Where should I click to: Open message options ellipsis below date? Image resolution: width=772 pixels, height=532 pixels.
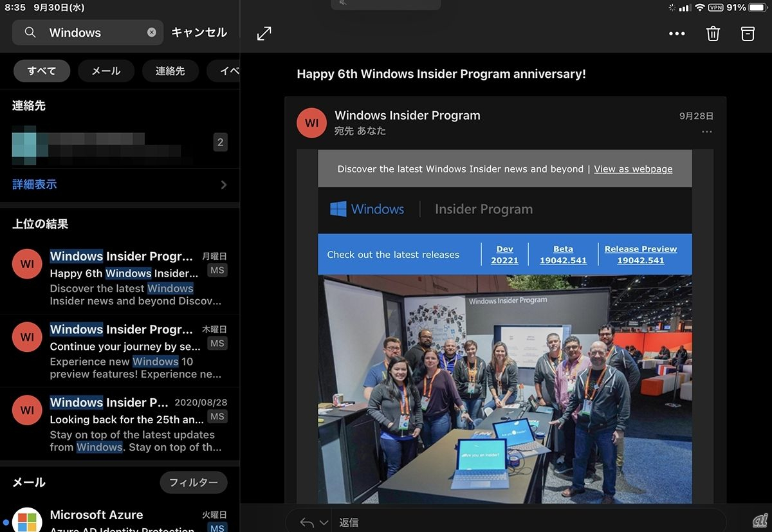pos(706,132)
